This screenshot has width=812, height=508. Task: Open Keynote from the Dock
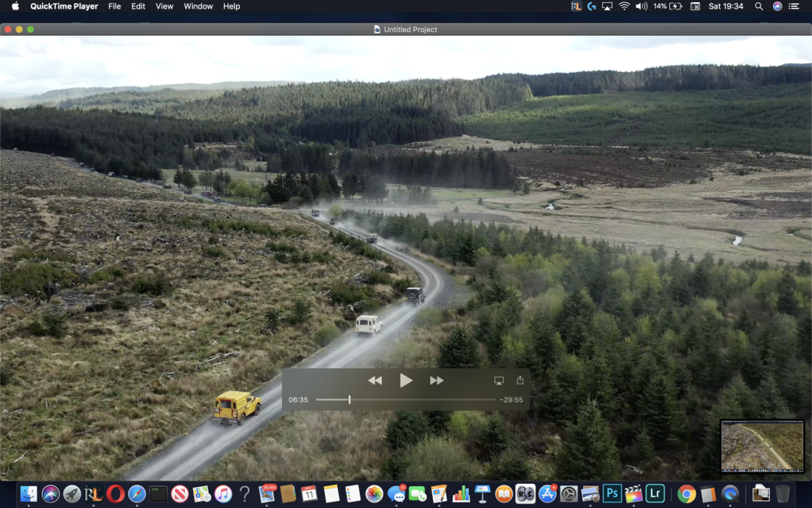coord(483,493)
